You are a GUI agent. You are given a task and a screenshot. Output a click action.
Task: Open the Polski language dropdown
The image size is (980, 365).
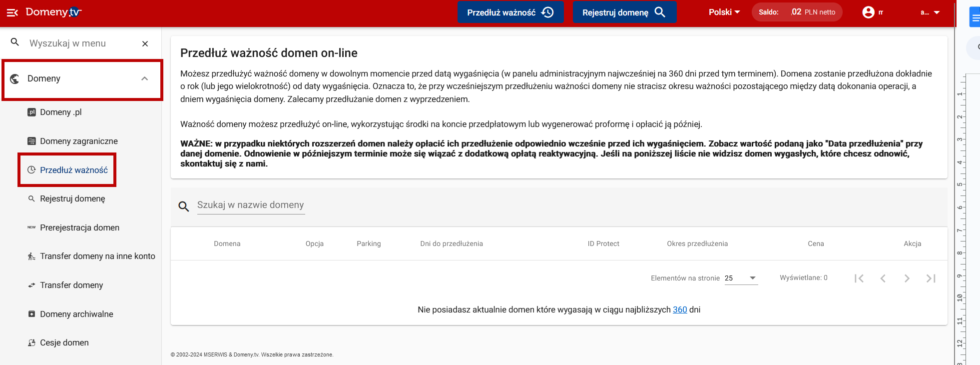(x=724, y=12)
